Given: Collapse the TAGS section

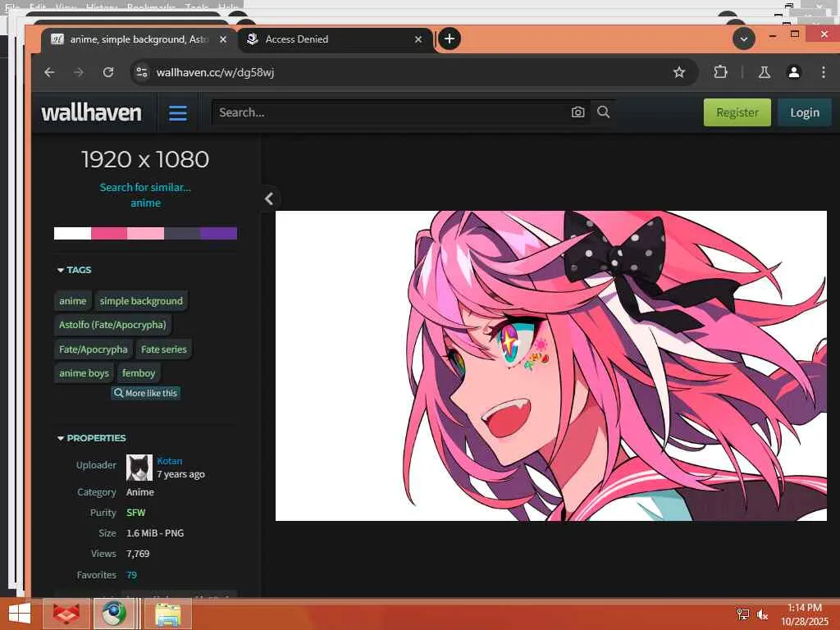Looking at the screenshot, I should tap(75, 270).
